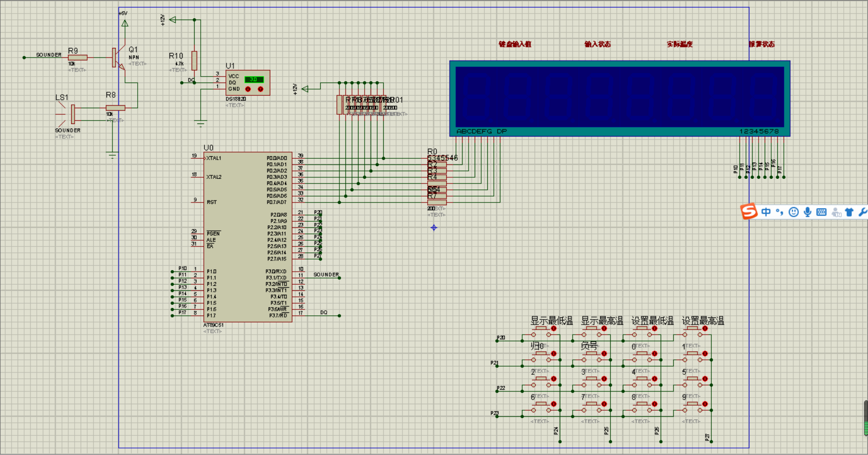The height and width of the screenshot is (455, 868).
Task: Switch punctuation mode on IME bar
Action: click(x=780, y=212)
